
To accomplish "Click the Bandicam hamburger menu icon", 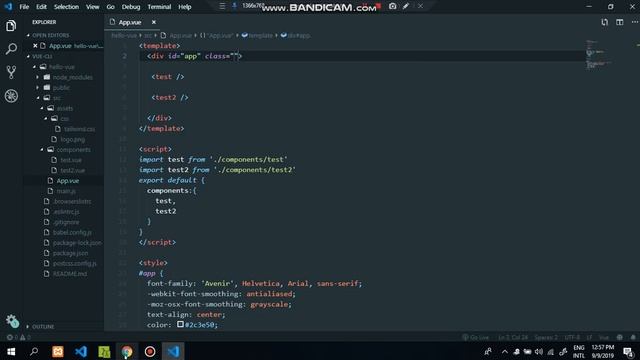I will click(x=222, y=6).
